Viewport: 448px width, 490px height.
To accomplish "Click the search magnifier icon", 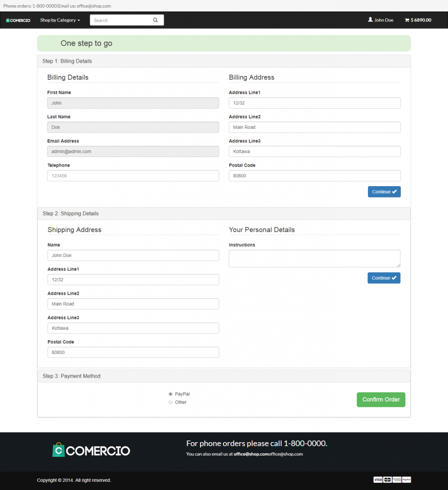I will click(155, 20).
